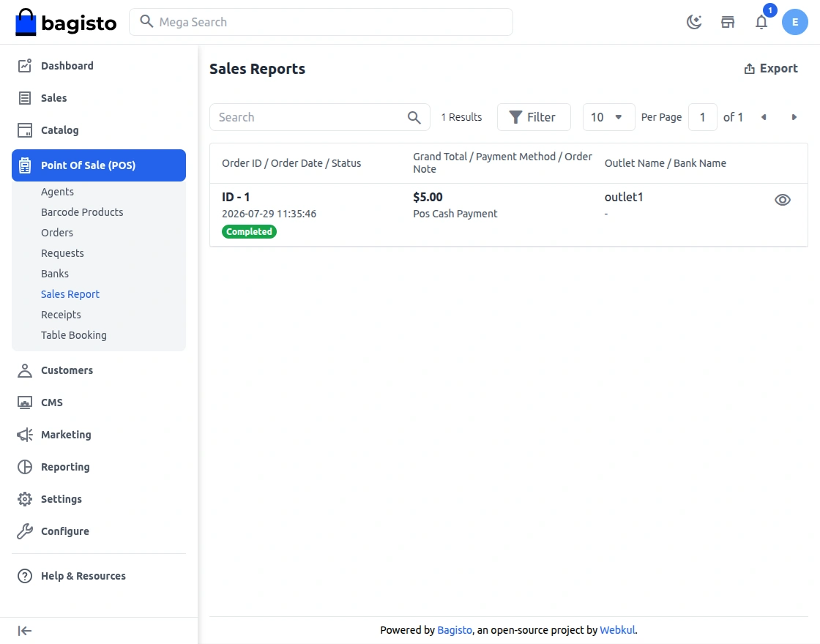Open Dashboard from sidebar

click(99, 66)
